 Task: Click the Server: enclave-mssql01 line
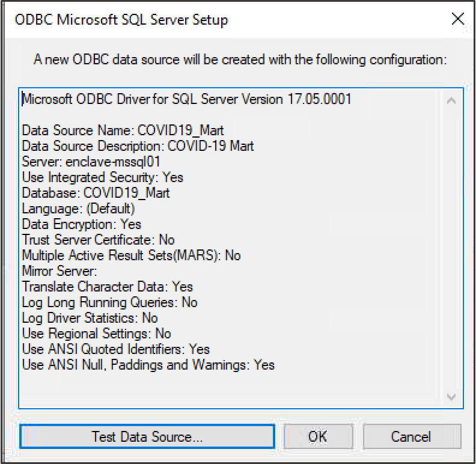pos(91,162)
